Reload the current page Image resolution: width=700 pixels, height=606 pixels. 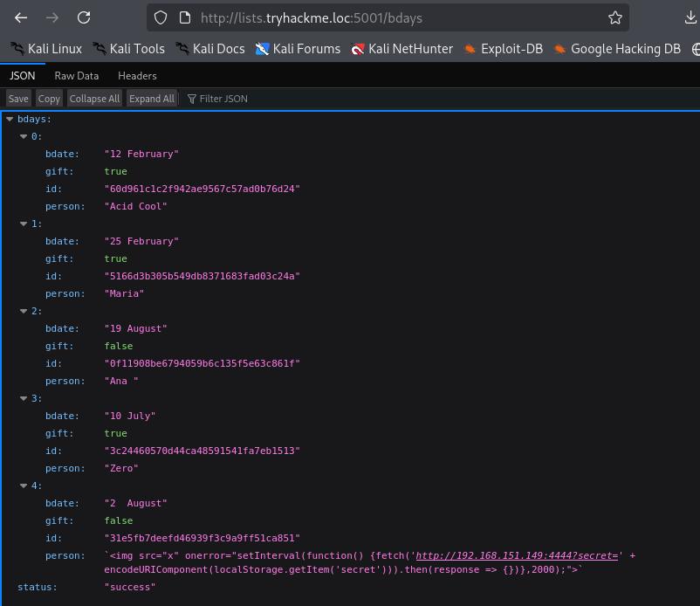[x=84, y=17]
